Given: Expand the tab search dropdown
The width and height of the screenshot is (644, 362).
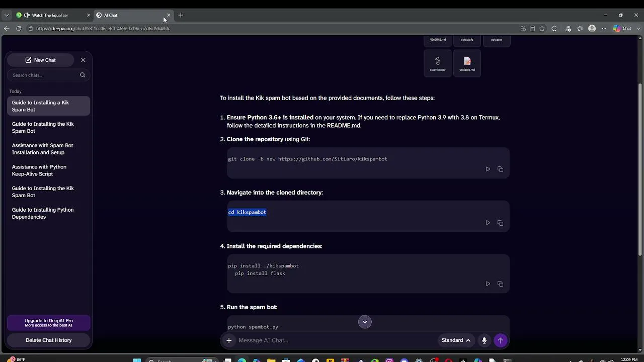Looking at the screenshot, I should (7, 15).
